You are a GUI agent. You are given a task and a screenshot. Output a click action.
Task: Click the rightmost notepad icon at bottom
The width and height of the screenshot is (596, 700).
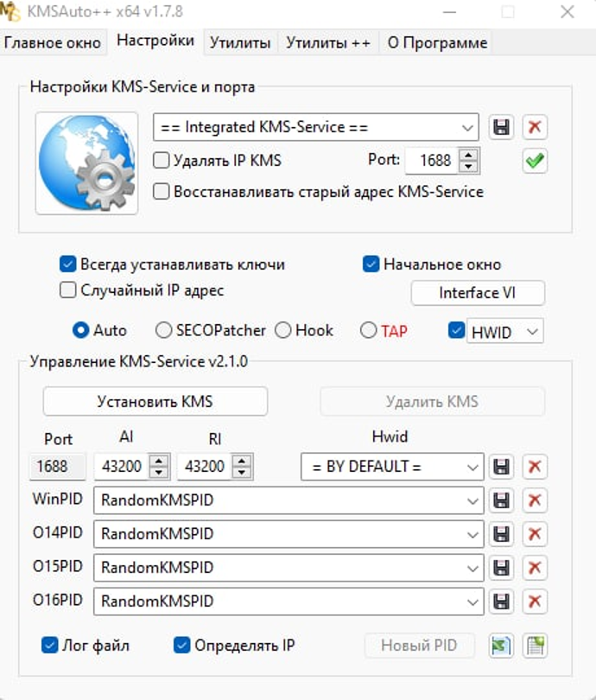click(x=535, y=646)
